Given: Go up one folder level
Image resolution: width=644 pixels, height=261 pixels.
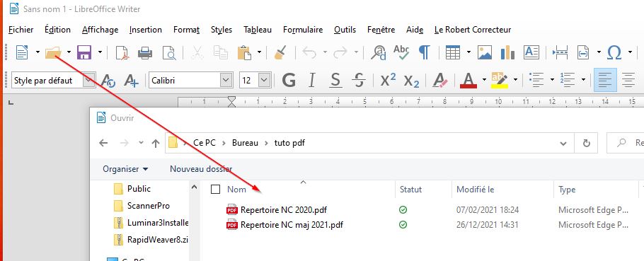Looking at the screenshot, I should coord(155,143).
